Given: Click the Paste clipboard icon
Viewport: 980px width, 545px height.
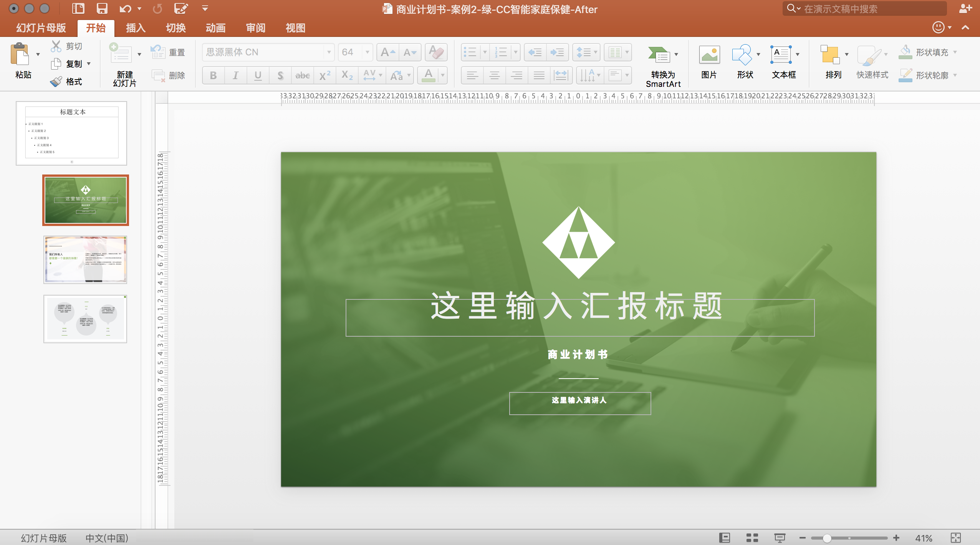Looking at the screenshot, I should tap(20, 55).
